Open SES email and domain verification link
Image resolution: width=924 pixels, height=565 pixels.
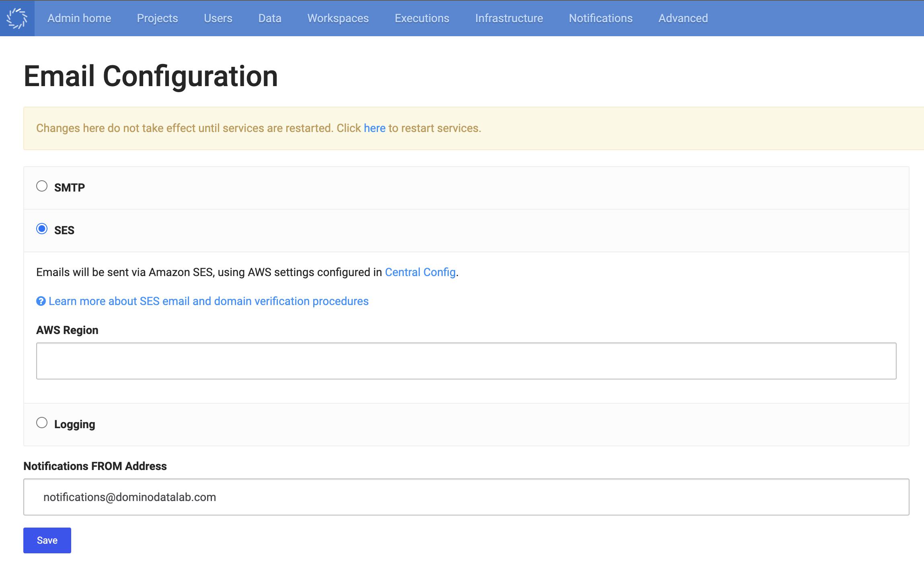point(208,301)
